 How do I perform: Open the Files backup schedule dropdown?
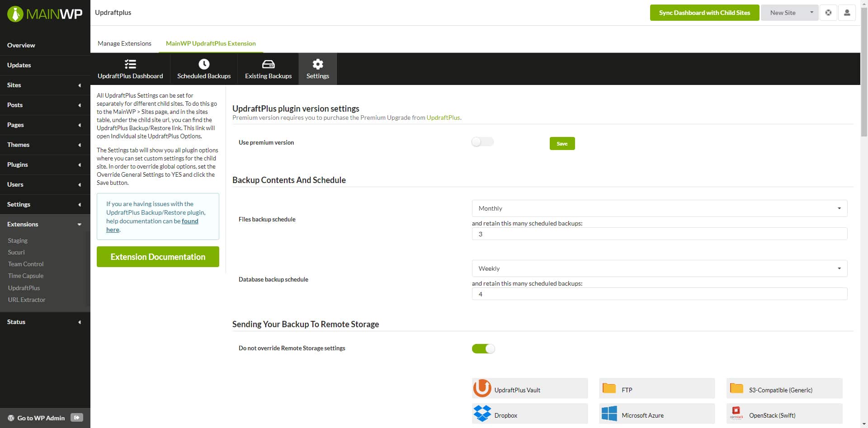tap(659, 208)
